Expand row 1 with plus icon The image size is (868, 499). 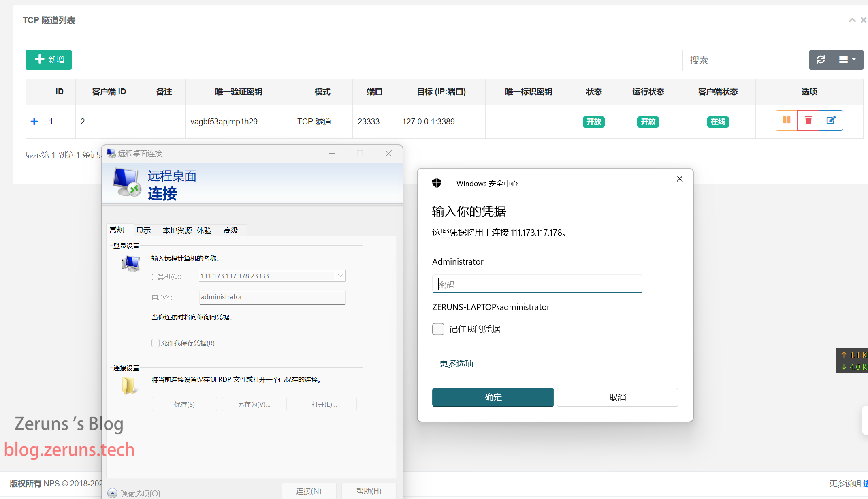point(34,122)
